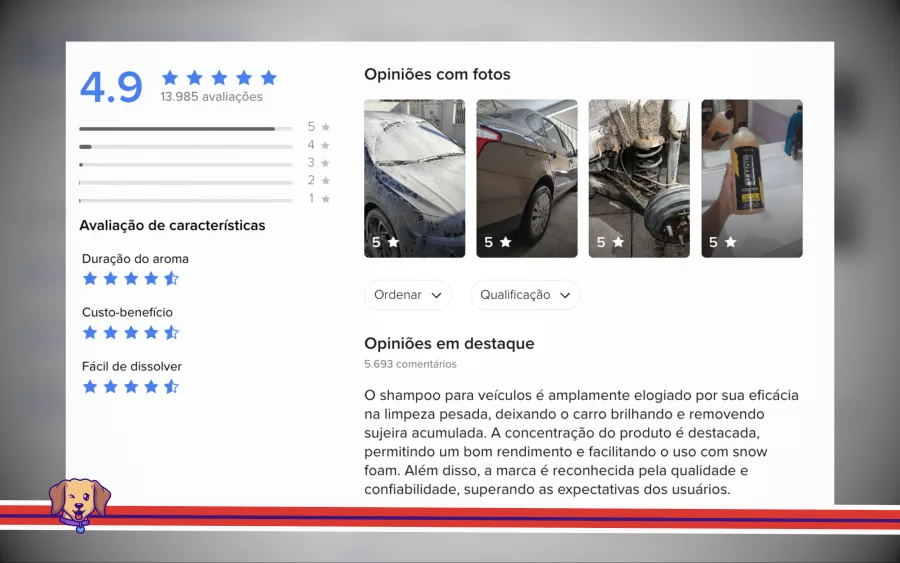Open the silver sedan rear review photo
Image resolution: width=900 pixels, height=563 pixels.
[x=526, y=178]
